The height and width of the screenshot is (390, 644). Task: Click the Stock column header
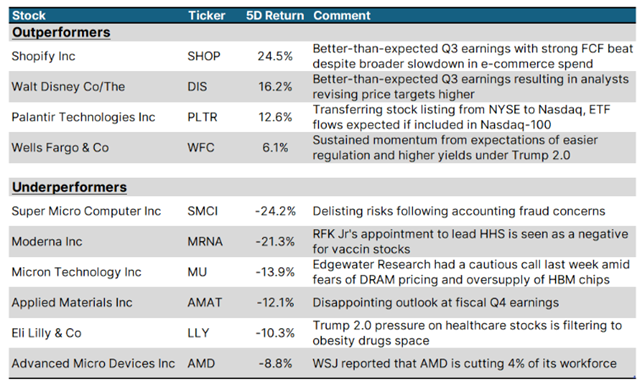[28, 16]
